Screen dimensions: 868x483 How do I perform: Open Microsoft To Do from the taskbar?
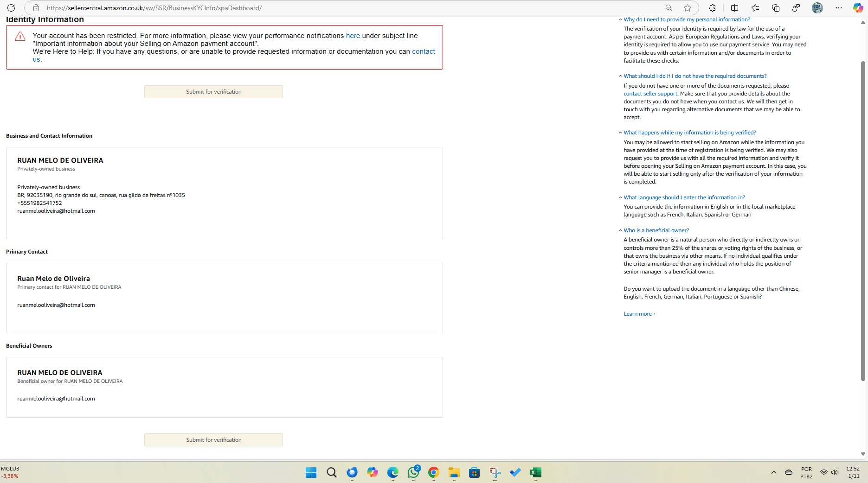coord(515,472)
